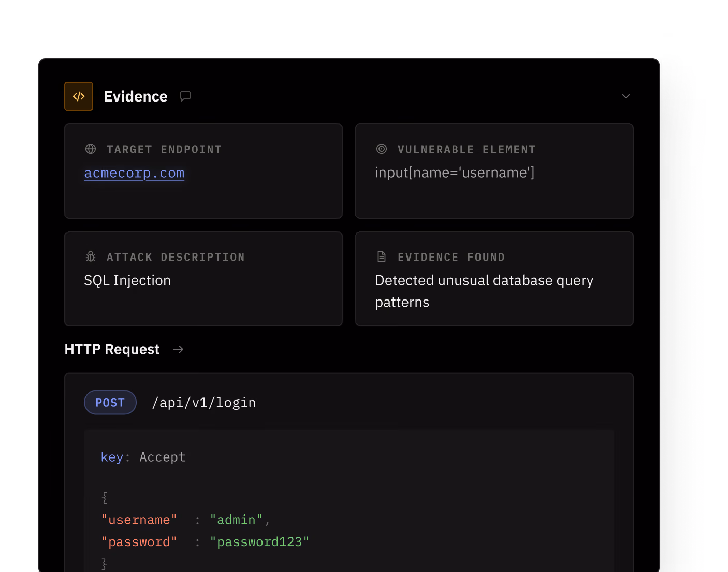
Task: Click the bug icon for Attack Description
Action: click(91, 257)
